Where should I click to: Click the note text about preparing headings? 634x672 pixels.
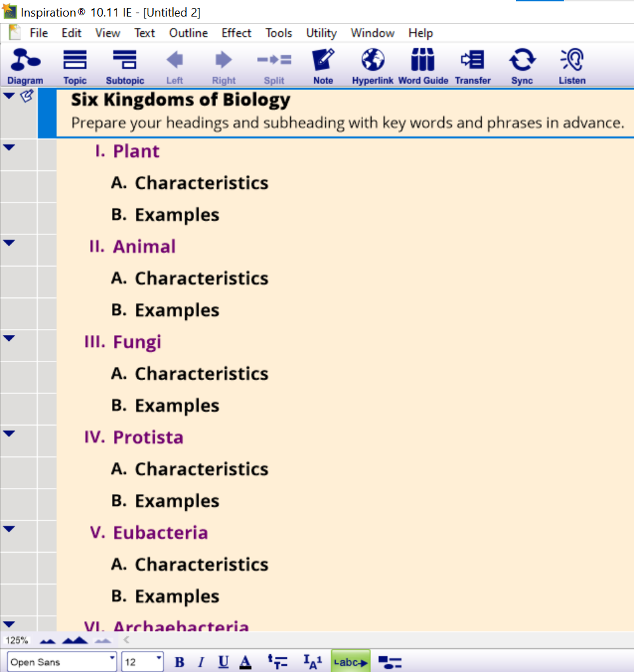click(347, 123)
